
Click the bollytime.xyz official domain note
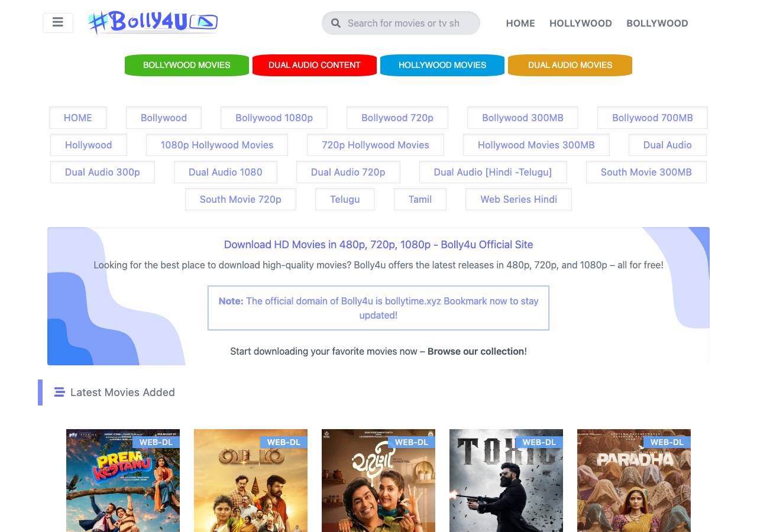(x=378, y=308)
